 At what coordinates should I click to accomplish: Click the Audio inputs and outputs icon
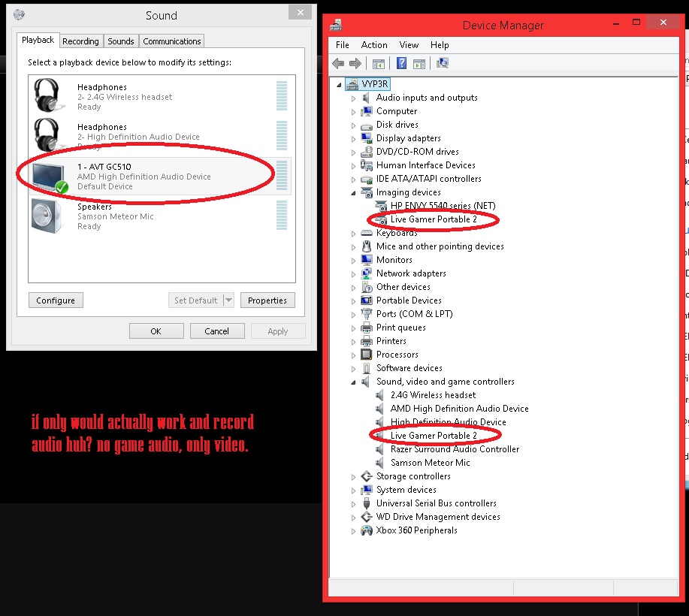pyautogui.click(x=366, y=98)
